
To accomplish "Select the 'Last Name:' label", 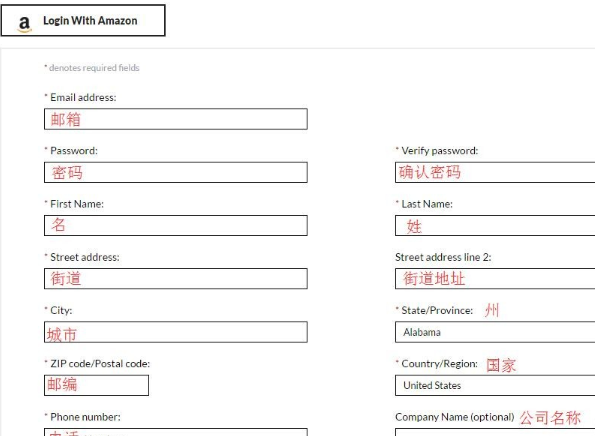I will pos(427,204).
